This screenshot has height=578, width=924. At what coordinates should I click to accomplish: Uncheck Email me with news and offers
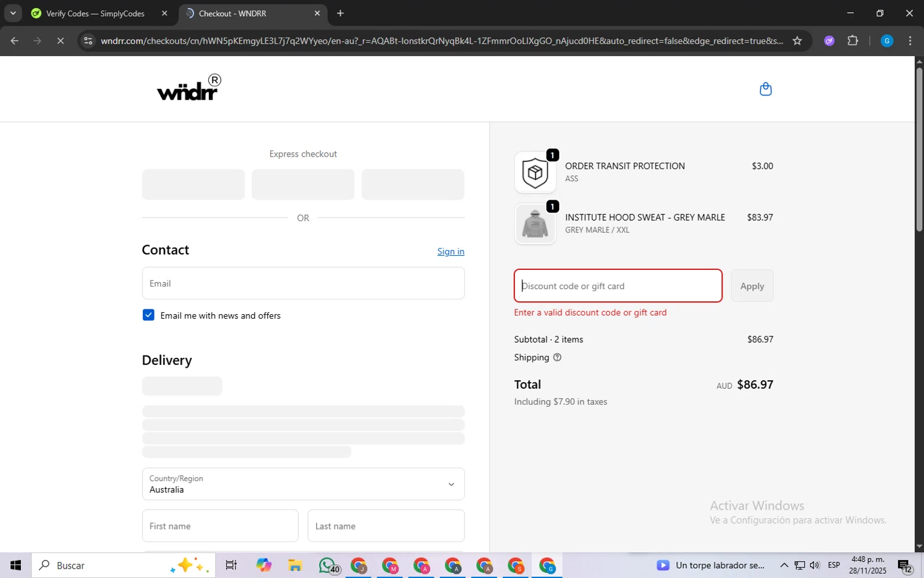click(148, 315)
